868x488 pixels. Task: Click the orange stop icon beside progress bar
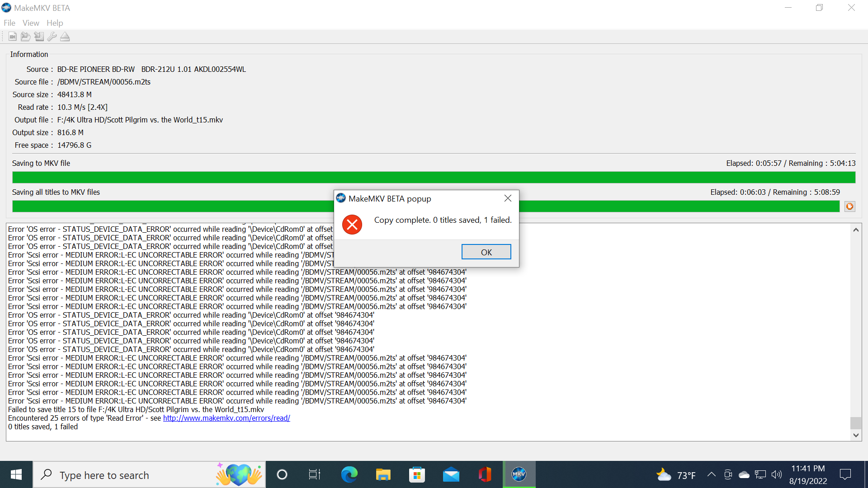tap(850, 206)
